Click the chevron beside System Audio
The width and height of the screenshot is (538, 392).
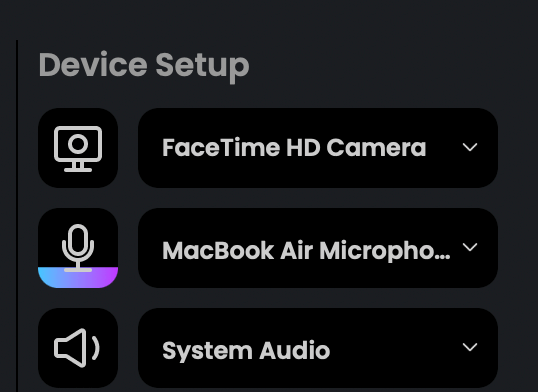tap(470, 347)
